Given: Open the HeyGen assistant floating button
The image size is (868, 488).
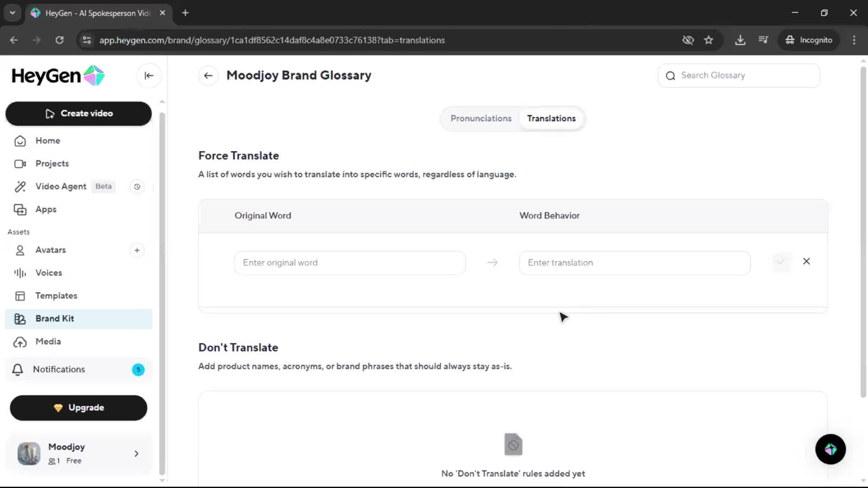Looking at the screenshot, I should (x=830, y=449).
